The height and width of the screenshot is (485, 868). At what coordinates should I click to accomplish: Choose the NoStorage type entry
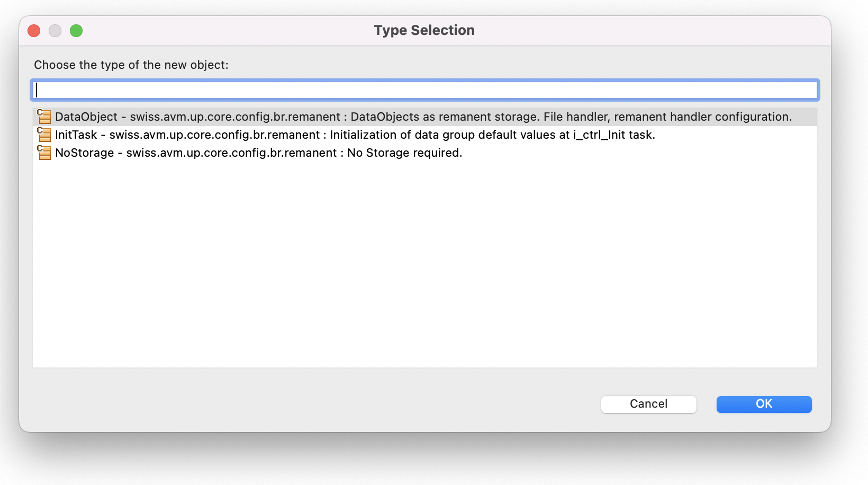coord(85,152)
